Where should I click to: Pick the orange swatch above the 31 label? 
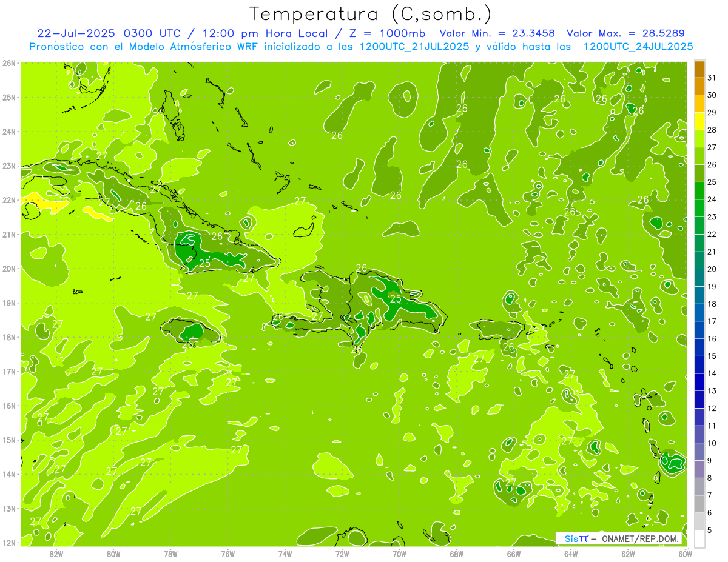click(699, 70)
